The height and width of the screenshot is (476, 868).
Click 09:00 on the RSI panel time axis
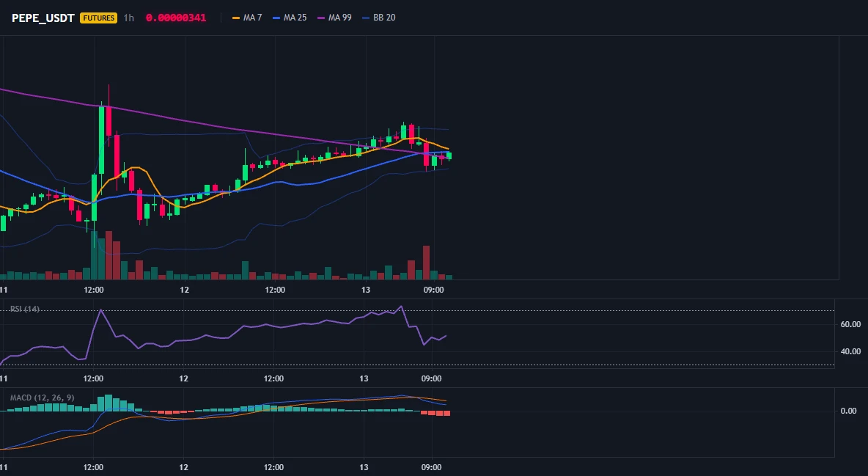(432, 378)
